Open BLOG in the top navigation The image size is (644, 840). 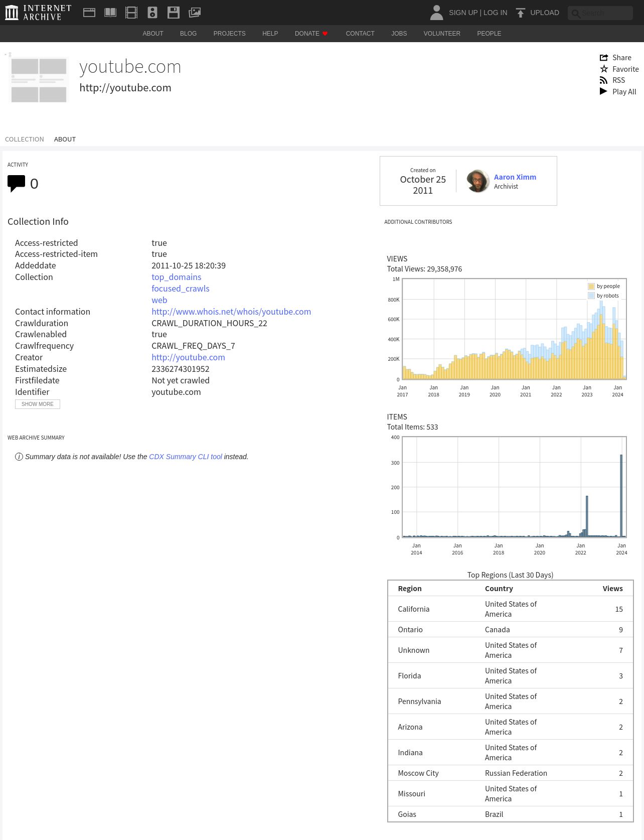pyautogui.click(x=189, y=34)
